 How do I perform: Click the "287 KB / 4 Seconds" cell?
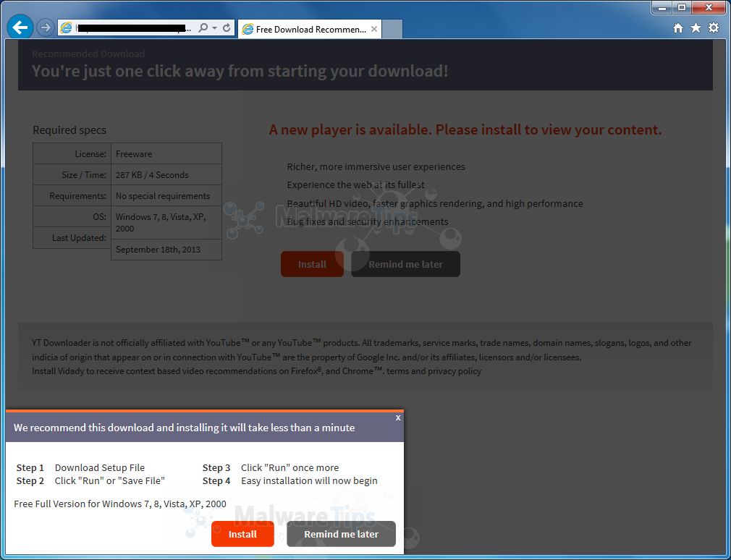[166, 174]
